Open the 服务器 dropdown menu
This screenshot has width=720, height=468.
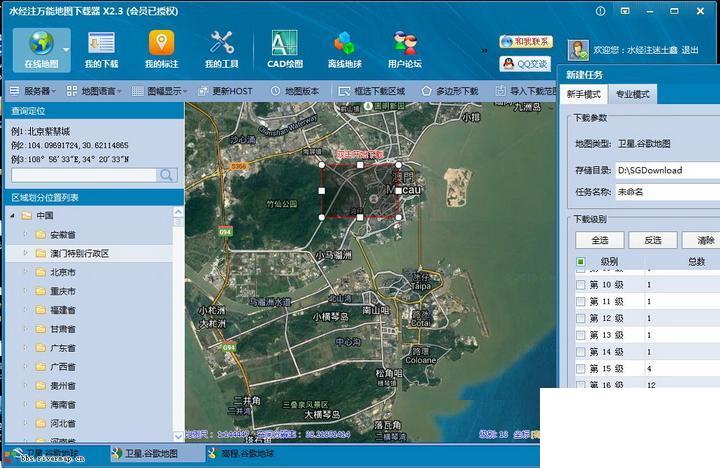(x=33, y=91)
